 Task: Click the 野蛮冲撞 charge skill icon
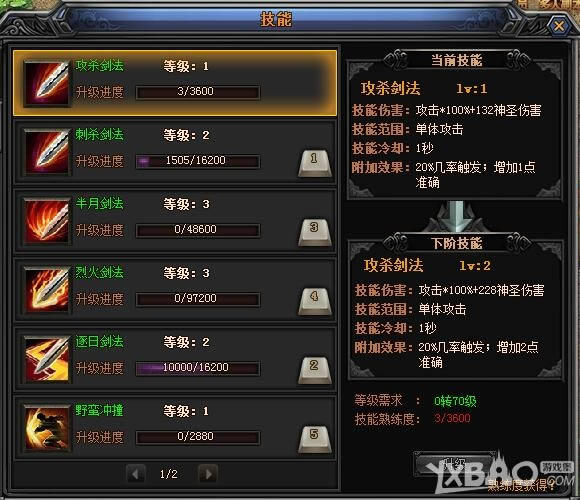(47, 428)
